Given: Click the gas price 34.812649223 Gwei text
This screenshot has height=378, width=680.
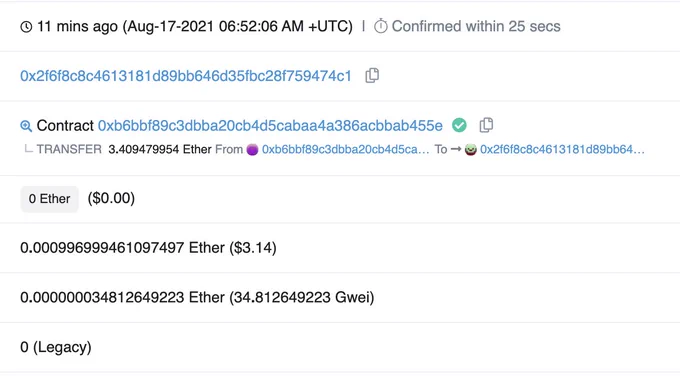Looking at the screenshot, I should [x=301, y=297].
